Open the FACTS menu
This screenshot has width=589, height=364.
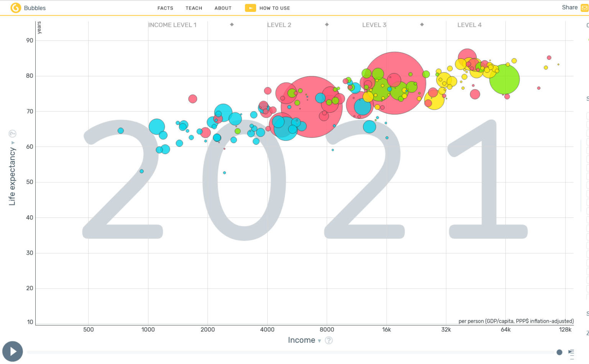(165, 8)
